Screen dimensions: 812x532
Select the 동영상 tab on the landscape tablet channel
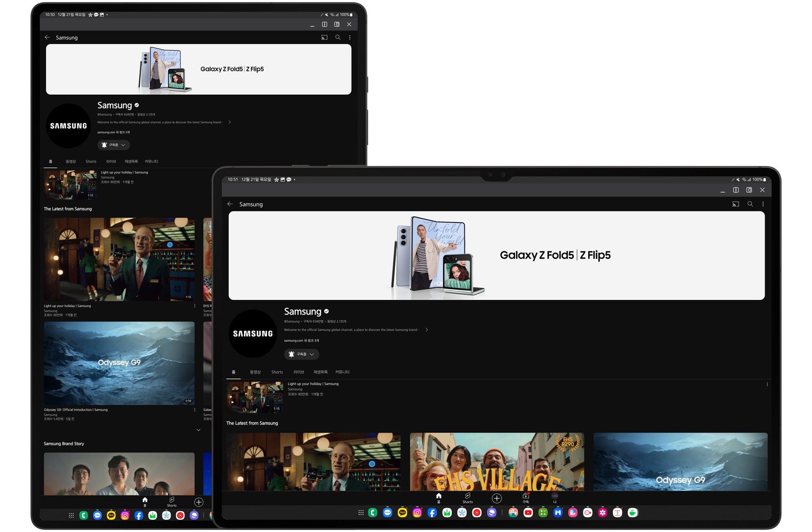pos(255,372)
